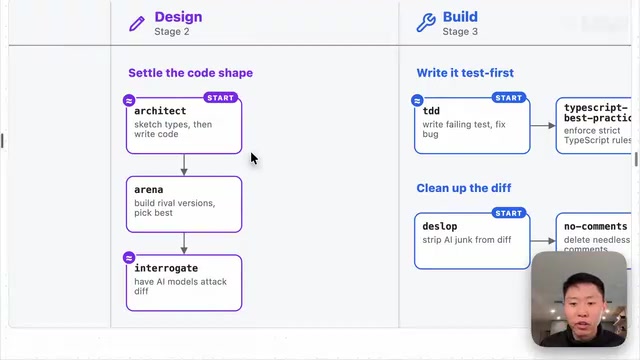Select the Build stage heading

click(460, 17)
